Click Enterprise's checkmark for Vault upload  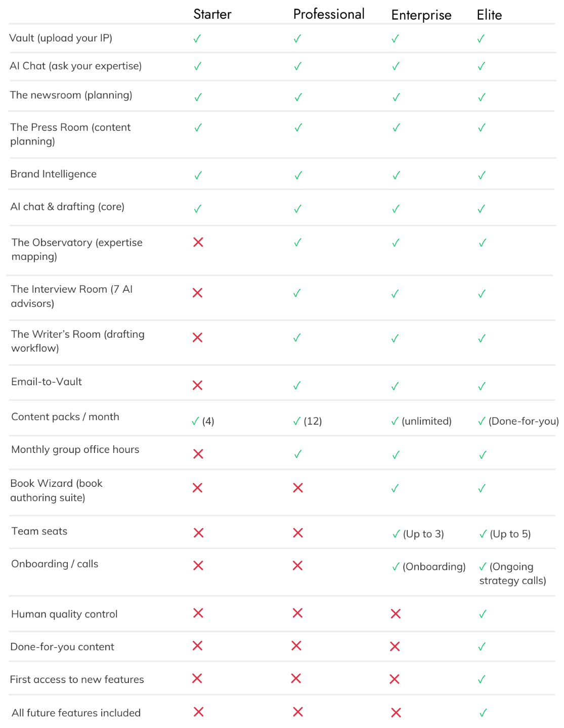click(396, 38)
